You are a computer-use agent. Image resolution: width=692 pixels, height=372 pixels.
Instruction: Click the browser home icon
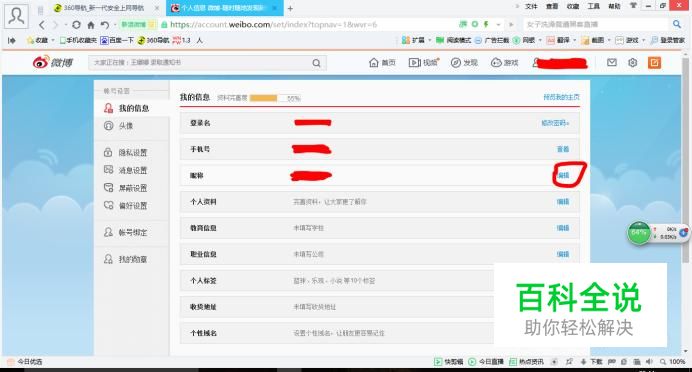click(90, 25)
